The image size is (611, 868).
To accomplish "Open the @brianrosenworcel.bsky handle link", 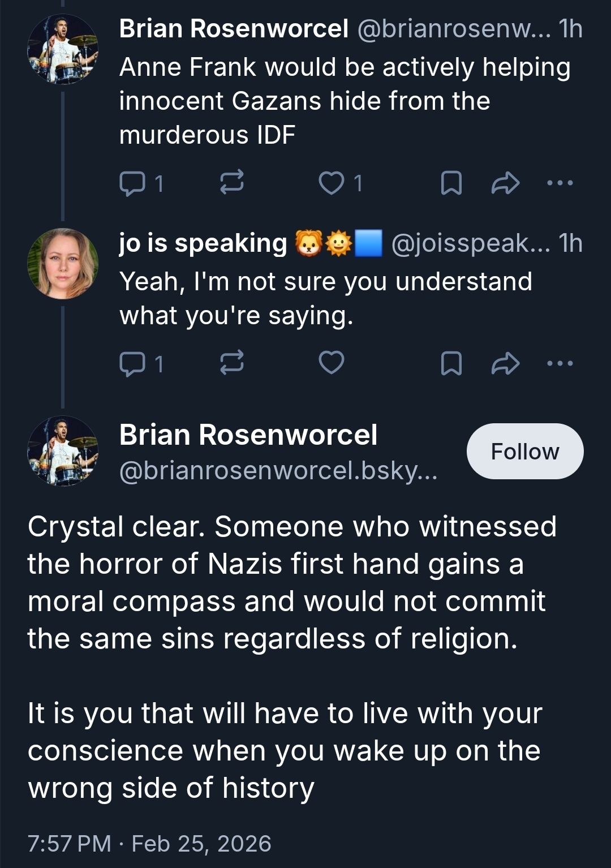I will click(x=278, y=471).
